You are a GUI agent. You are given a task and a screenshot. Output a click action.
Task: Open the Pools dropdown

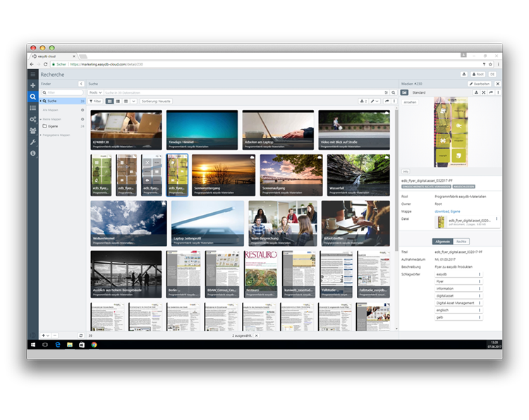[95, 92]
